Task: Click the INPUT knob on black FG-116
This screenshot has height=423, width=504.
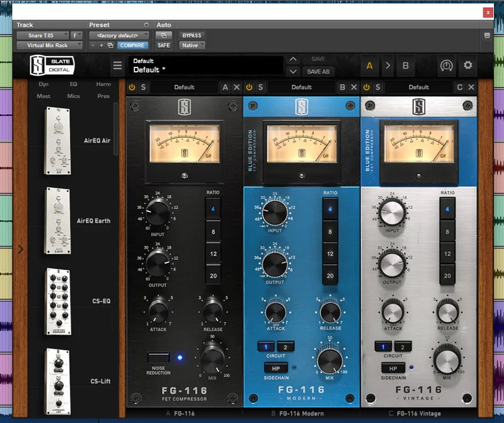Action: tap(158, 211)
